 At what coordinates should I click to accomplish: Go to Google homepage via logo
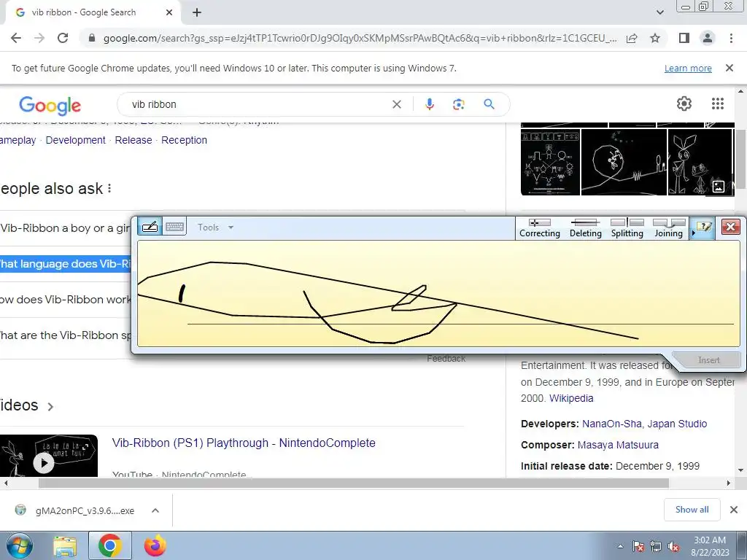[x=50, y=105]
